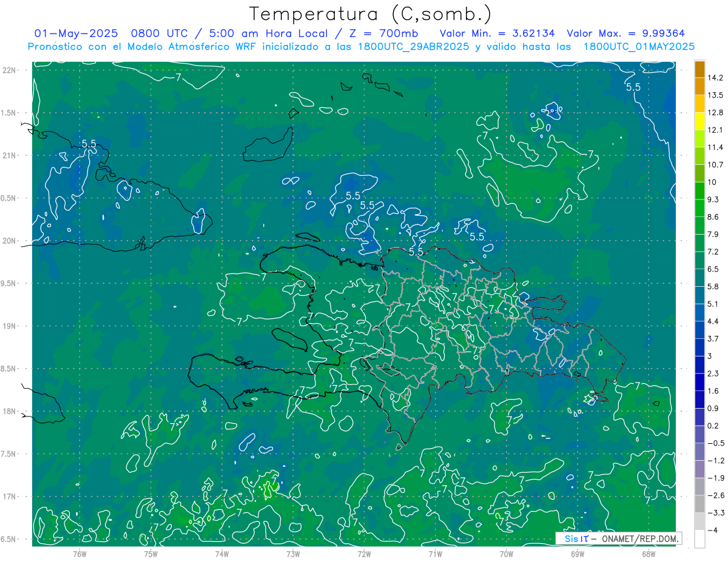Click the "10.7" colorbar value

tap(715, 165)
